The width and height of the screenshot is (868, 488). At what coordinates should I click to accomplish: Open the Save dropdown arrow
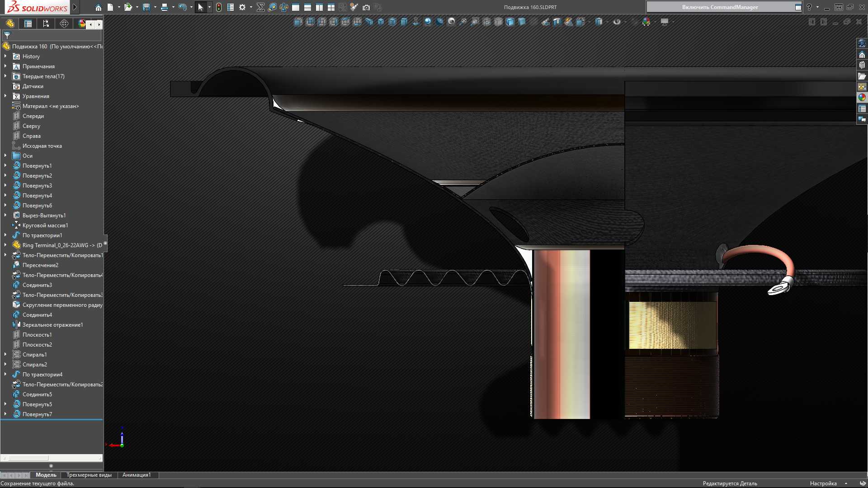[155, 7]
